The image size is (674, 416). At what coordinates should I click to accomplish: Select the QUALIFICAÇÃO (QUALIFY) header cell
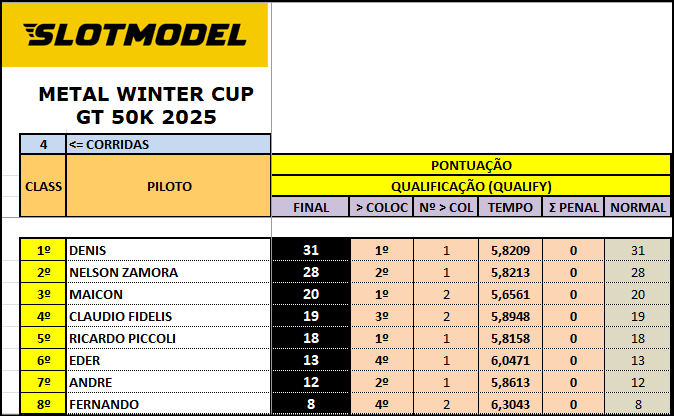coord(470,186)
